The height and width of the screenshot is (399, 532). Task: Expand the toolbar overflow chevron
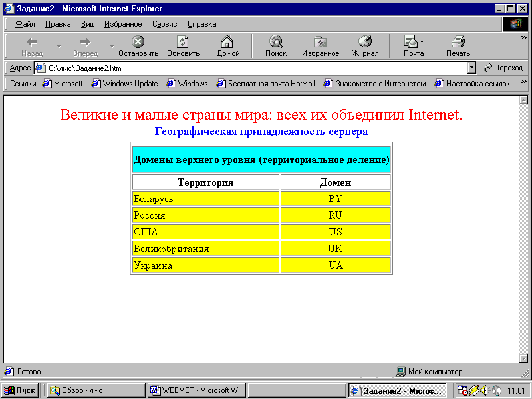(x=524, y=38)
